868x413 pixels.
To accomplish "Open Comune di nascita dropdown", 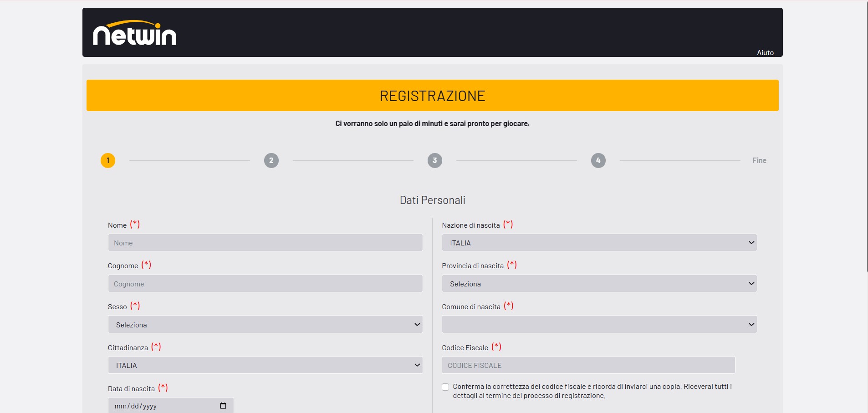I will [599, 324].
